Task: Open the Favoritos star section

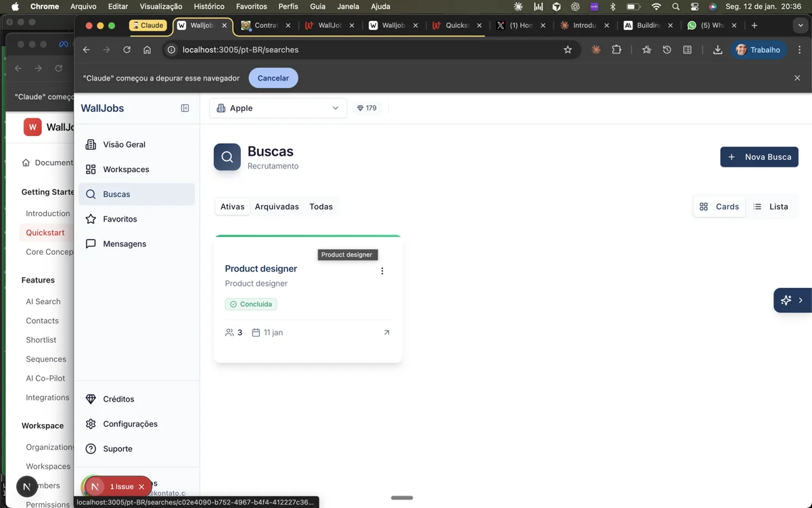Action: click(121, 219)
